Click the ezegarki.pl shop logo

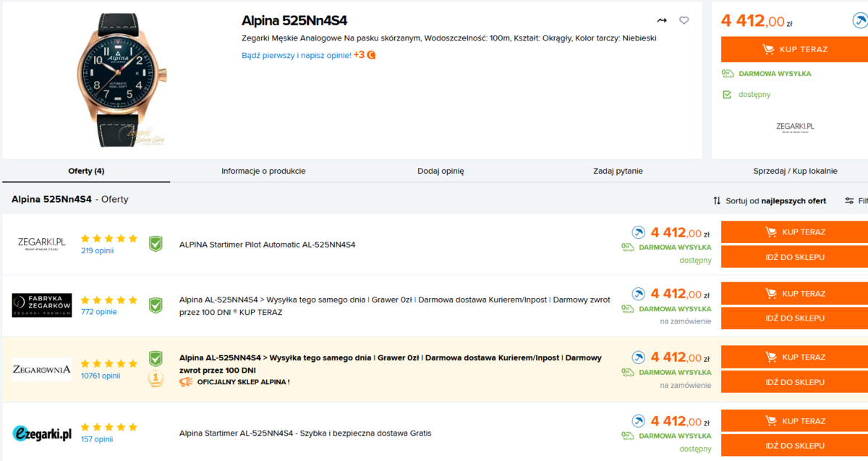coord(42,433)
